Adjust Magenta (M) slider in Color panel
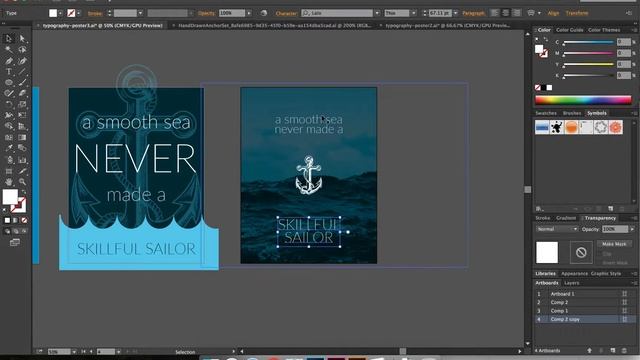This screenshot has width=640, height=360. coord(588,53)
